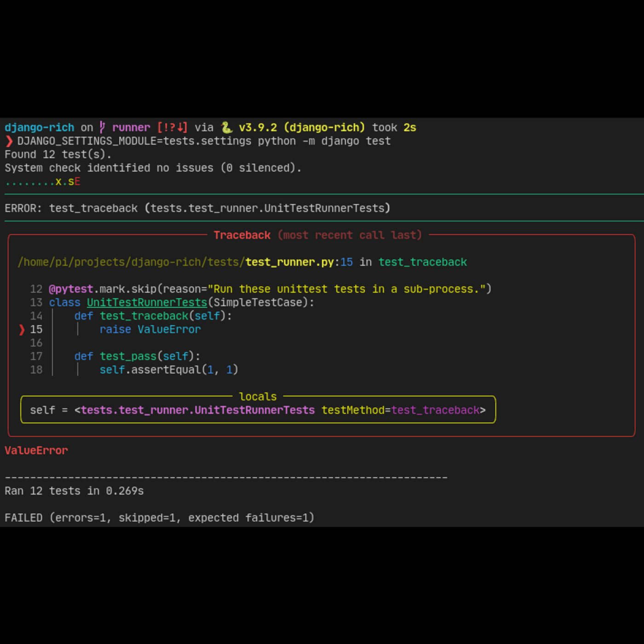Click the red ValueError exception text
The height and width of the screenshot is (644, 644).
pos(36,450)
